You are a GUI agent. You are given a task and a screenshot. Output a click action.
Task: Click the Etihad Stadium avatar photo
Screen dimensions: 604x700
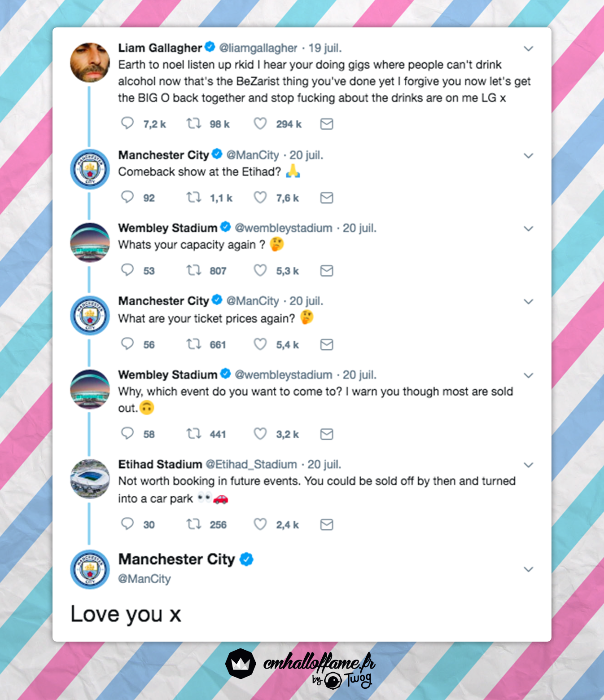90,479
